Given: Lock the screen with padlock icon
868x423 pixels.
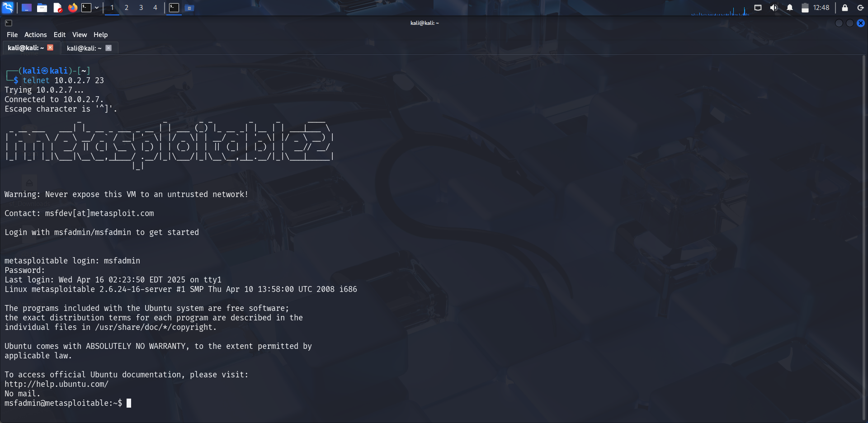Looking at the screenshot, I should pyautogui.click(x=844, y=8).
